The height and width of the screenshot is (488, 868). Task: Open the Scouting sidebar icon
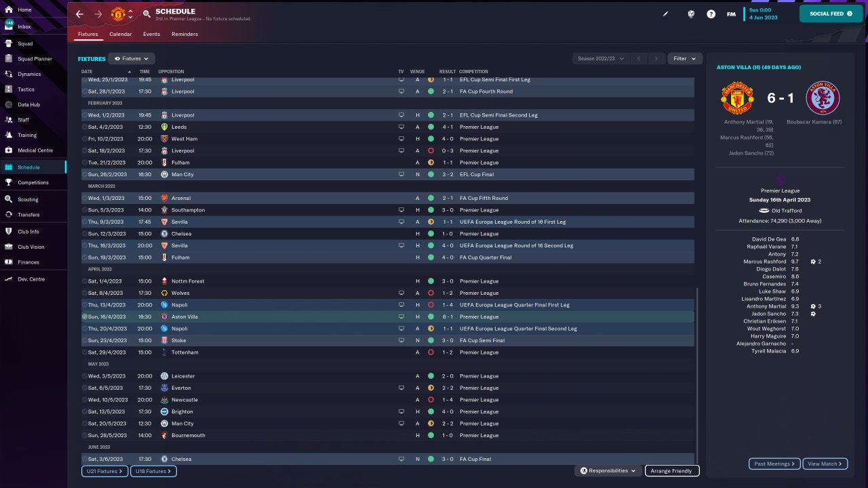(x=9, y=199)
